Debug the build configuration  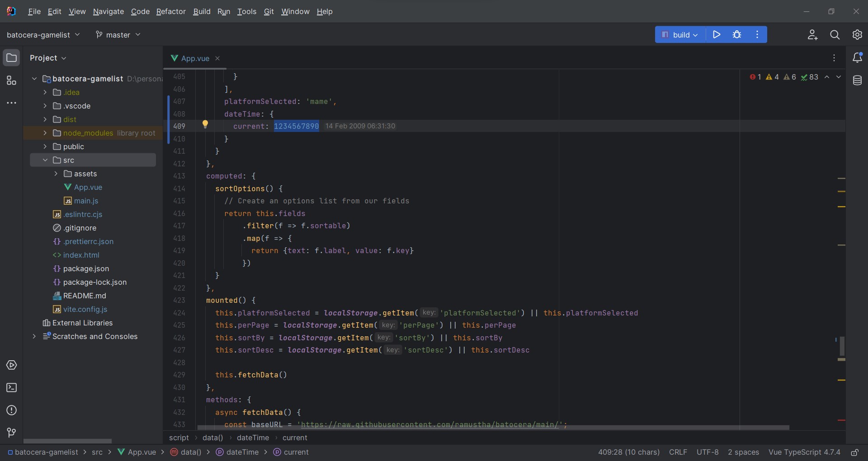[737, 34]
